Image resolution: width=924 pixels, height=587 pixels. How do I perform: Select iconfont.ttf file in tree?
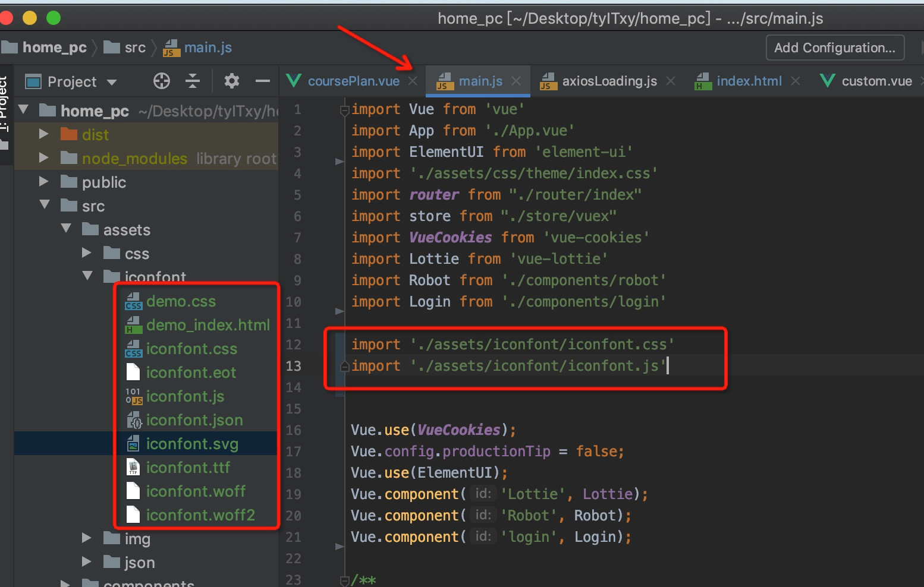coord(188,468)
